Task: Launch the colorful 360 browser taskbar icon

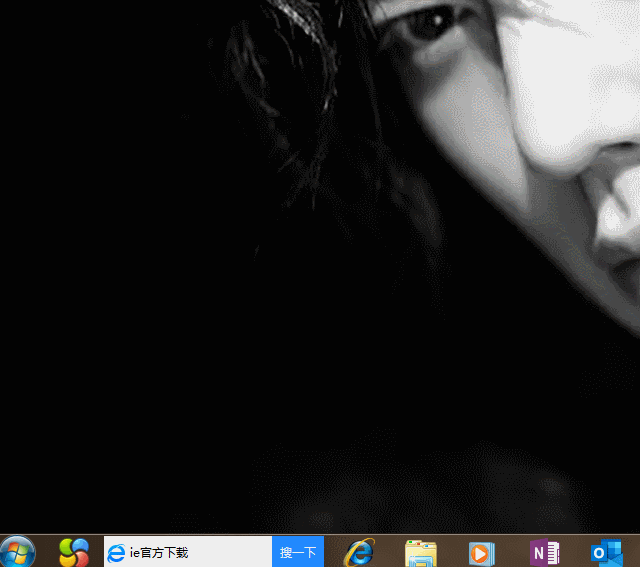Action: [74, 553]
